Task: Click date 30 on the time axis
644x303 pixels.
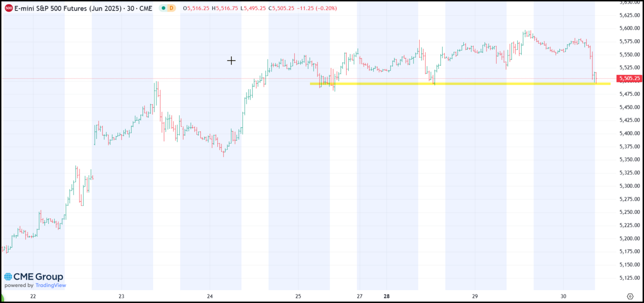Action: pyautogui.click(x=563, y=296)
